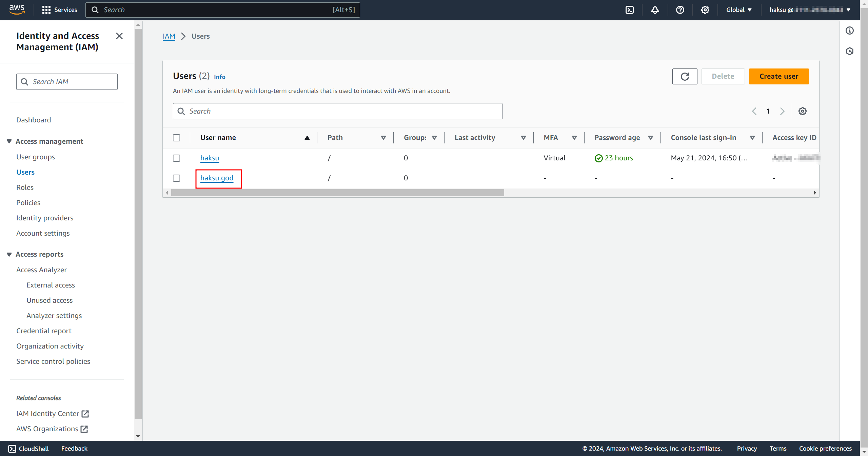The width and height of the screenshot is (868, 456).
Task: Toggle the select all users checkbox
Action: [176, 138]
